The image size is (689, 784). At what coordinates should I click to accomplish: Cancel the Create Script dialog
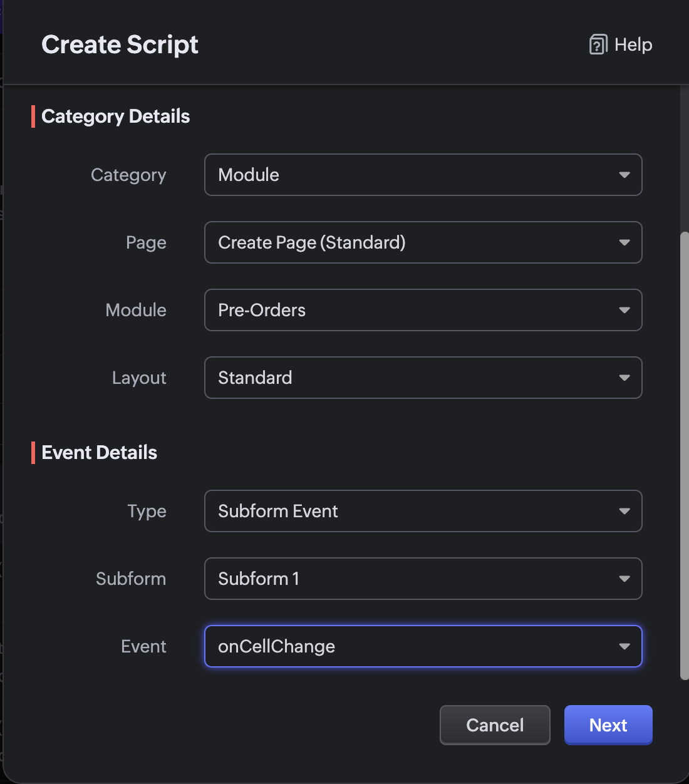click(495, 725)
